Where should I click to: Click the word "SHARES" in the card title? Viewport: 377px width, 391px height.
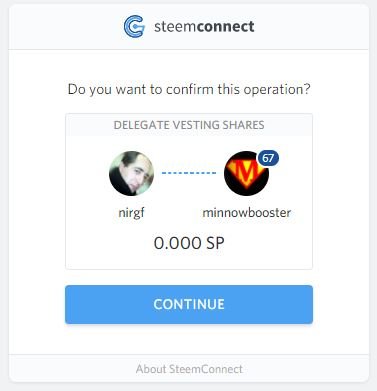(243, 125)
